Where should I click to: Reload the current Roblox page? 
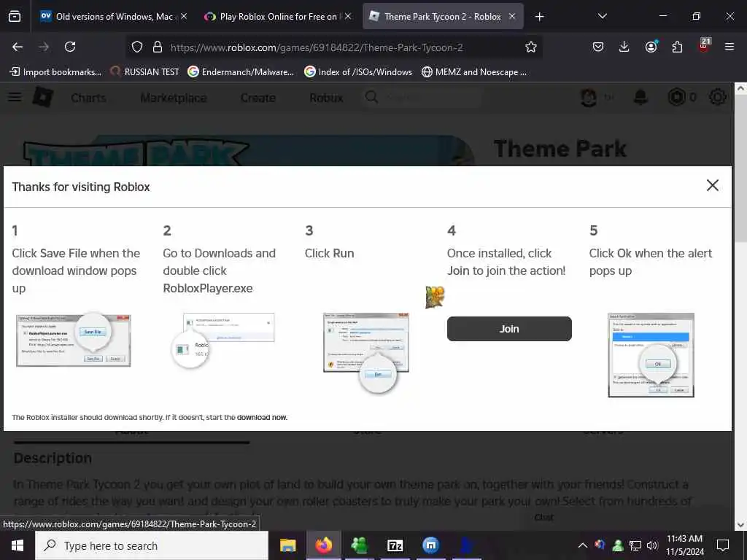click(x=70, y=47)
